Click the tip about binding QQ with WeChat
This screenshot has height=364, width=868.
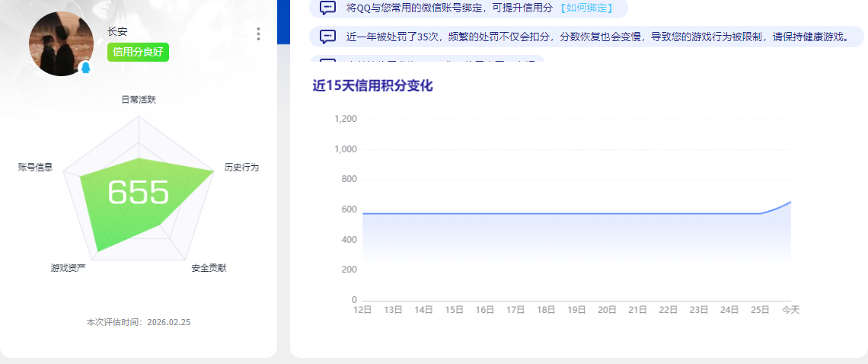point(468,8)
